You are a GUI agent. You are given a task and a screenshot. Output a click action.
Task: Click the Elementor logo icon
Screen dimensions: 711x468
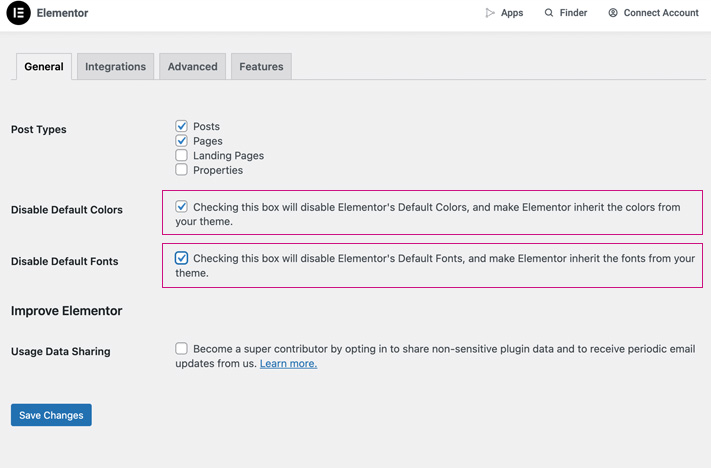point(19,13)
